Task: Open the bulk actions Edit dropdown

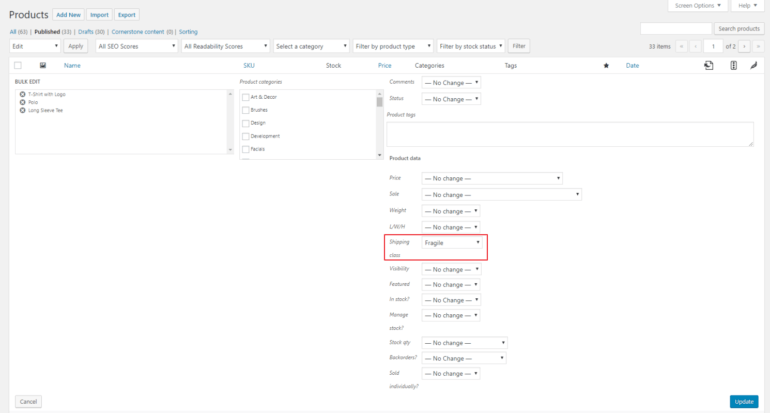Action: pos(35,46)
